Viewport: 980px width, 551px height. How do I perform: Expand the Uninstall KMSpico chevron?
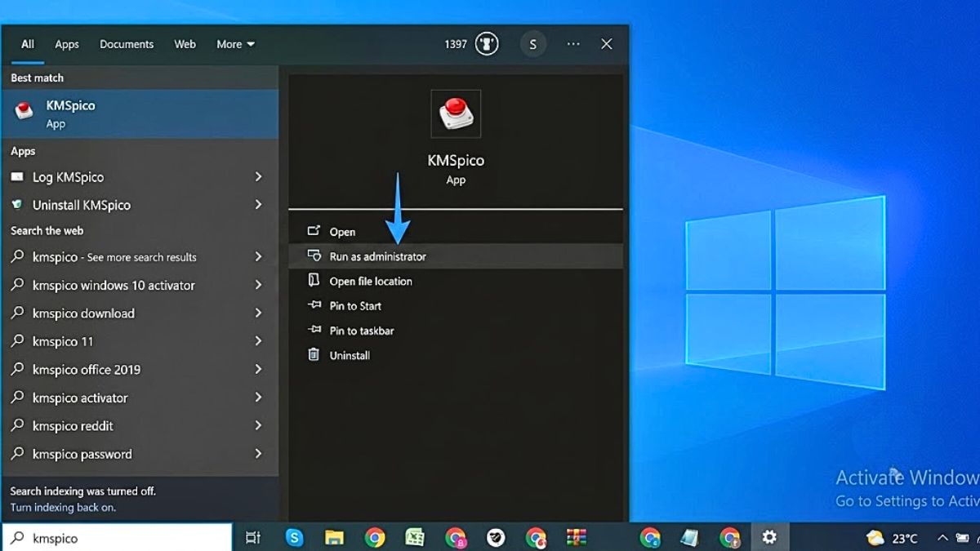tap(258, 204)
